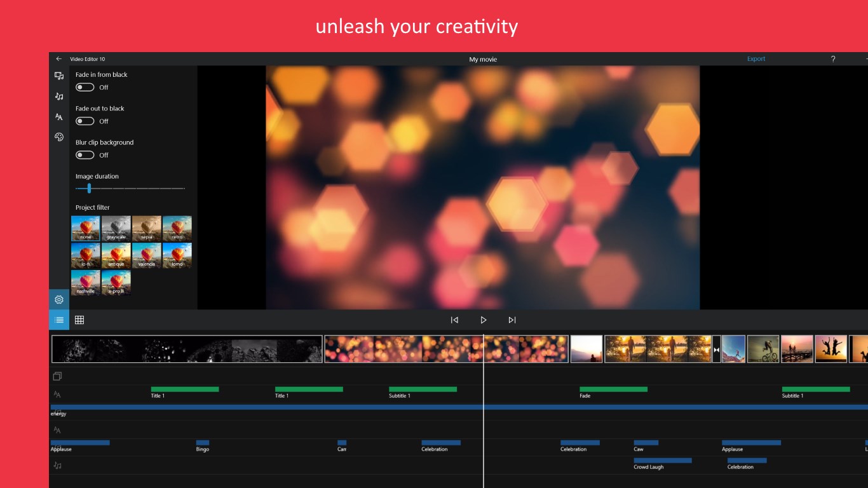Select the Applause clip after Caw
Viewport: 868px width, 488px height.
click(751, 443)
